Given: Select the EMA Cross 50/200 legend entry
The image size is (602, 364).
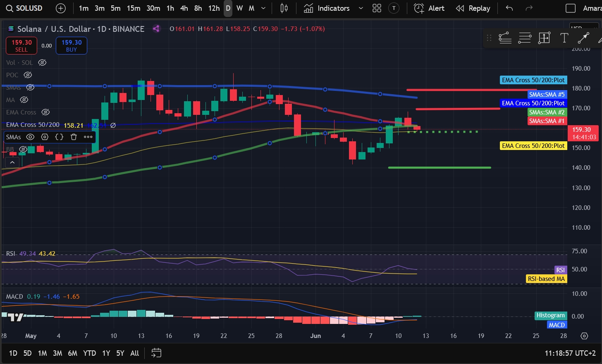Looking at the screenshot, I should pyautogui.click(x=33, y=125).
